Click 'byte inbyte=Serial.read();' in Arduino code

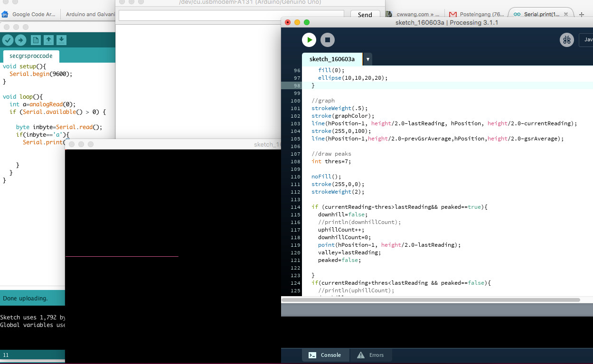point(59,127)
